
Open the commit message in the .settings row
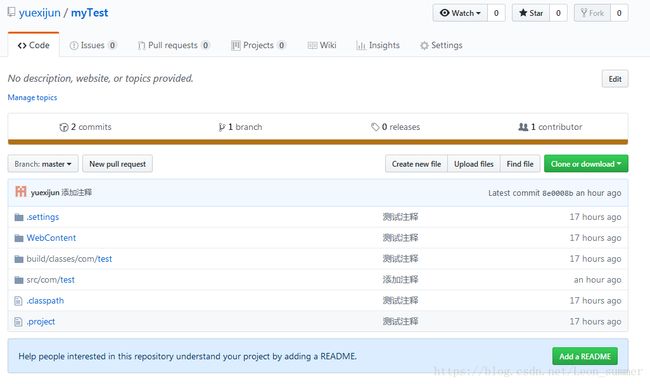pos(400,217)
